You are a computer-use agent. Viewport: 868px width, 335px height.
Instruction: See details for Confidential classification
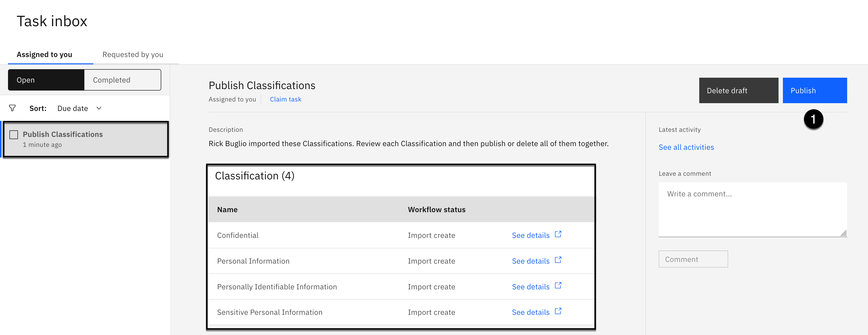pos(530,235)
